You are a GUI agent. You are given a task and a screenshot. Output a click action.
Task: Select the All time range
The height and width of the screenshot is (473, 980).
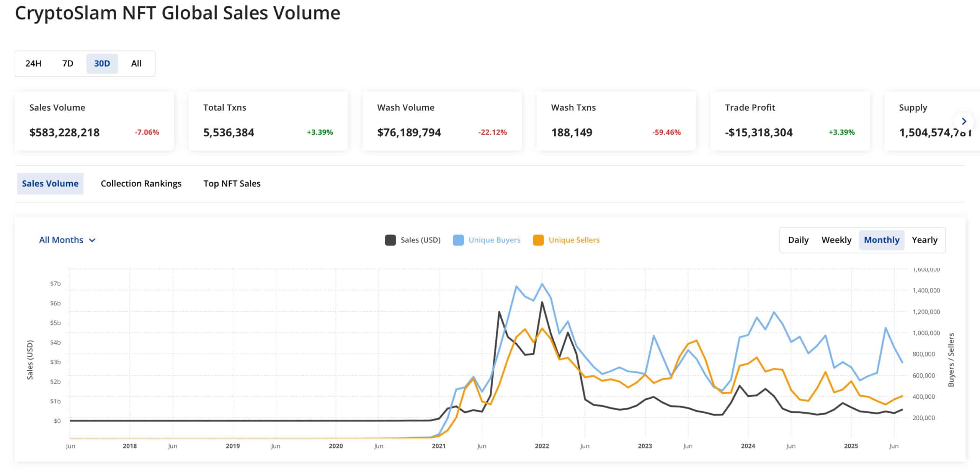tap(136, 64)
